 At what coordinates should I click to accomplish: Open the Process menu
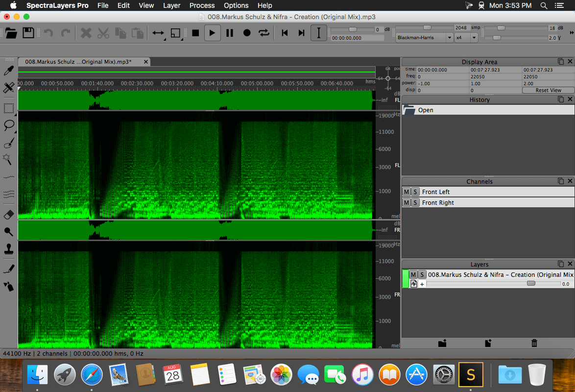[x=202, y=5]
